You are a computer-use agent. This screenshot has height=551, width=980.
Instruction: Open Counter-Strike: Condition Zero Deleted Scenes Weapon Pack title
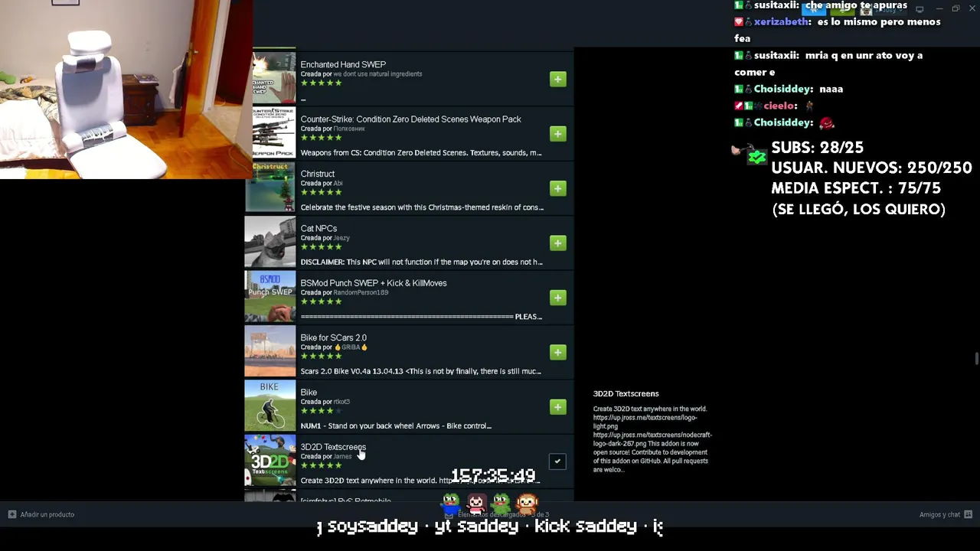411,119
